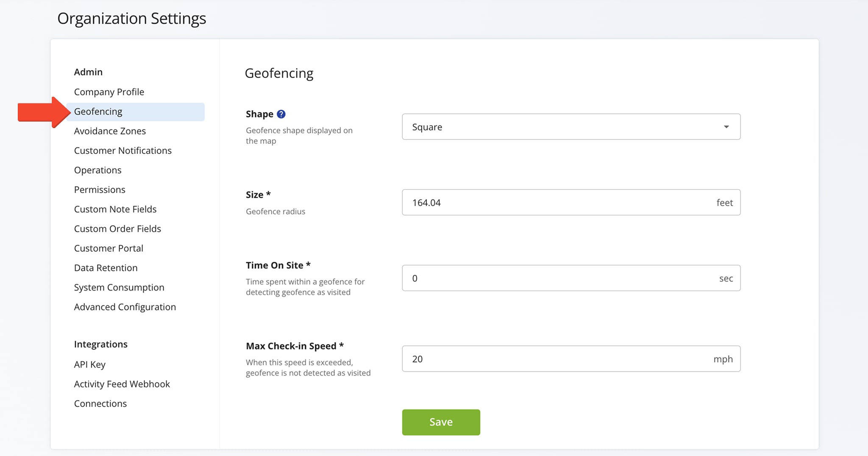Select Custom Note Fields
868x456 pixels.
tap(115, 209)
